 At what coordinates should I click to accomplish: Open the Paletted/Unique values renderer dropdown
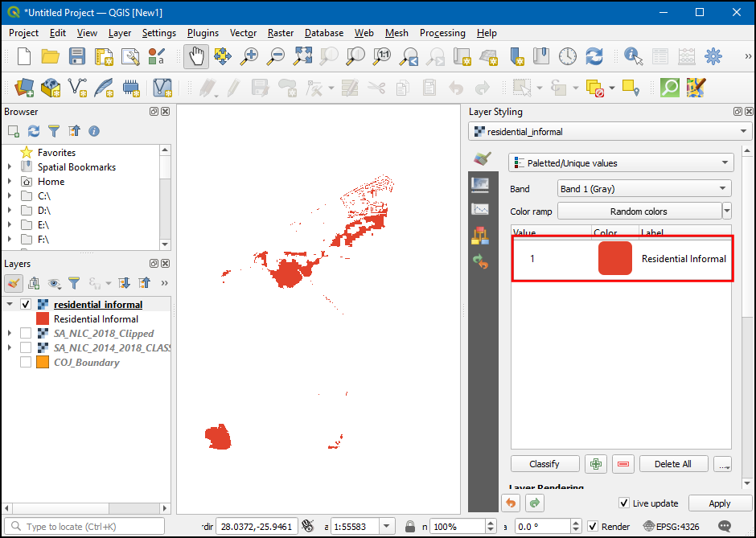click(x=621, y=163)
